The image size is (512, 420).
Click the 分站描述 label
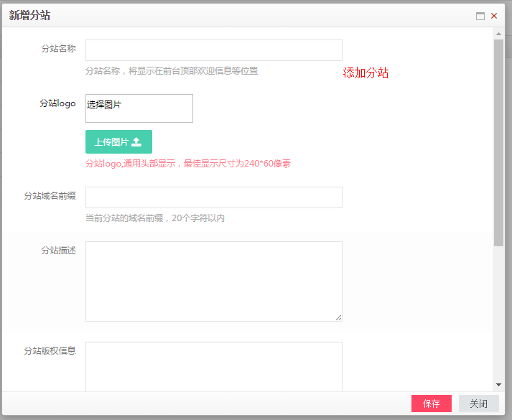[x=58, y=251]
